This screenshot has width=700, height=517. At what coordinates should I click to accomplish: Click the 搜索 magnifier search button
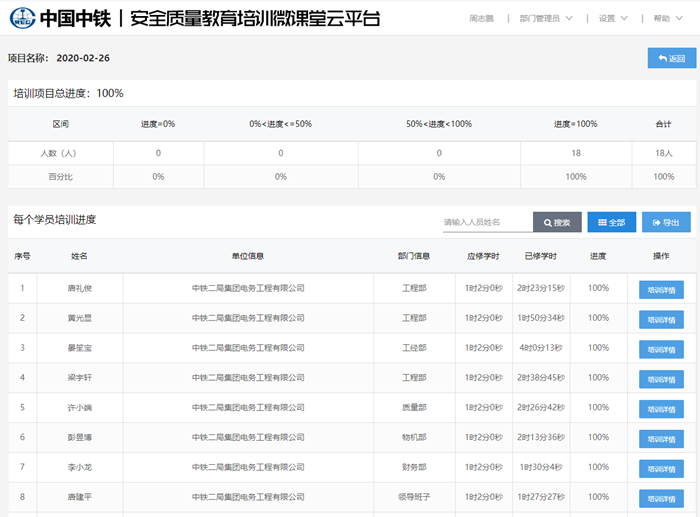point(557,222)
